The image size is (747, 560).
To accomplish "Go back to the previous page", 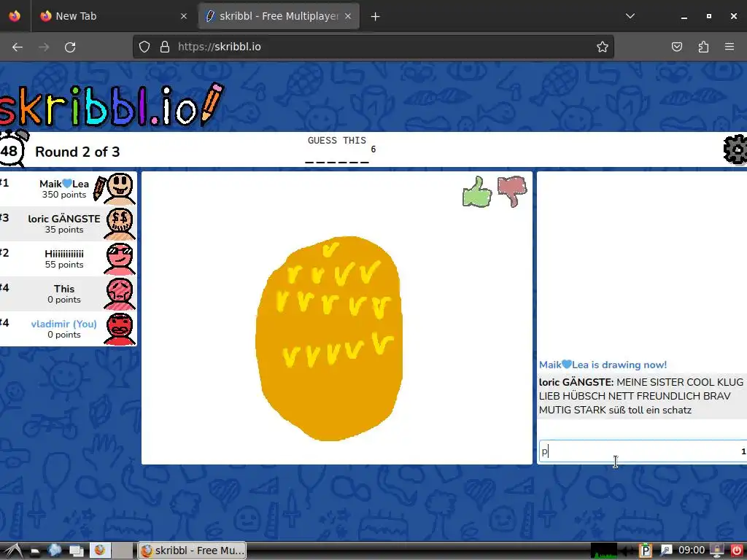I will [x=18, y=47].
